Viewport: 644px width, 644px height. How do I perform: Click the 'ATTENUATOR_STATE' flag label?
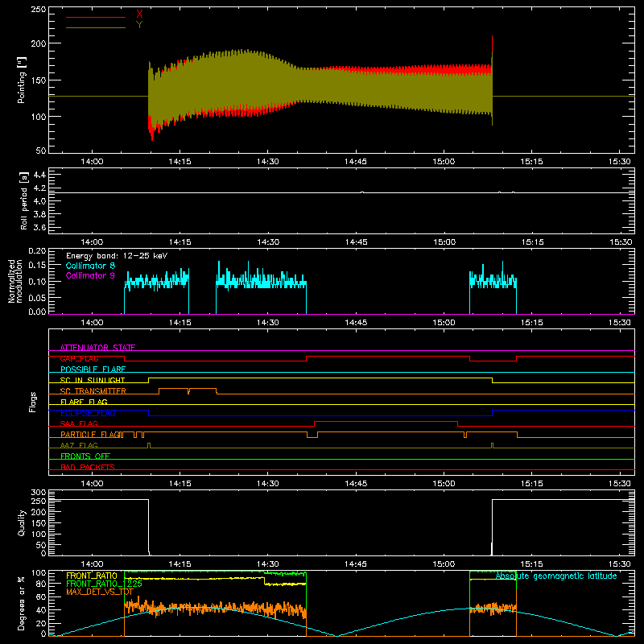point(97,348)
